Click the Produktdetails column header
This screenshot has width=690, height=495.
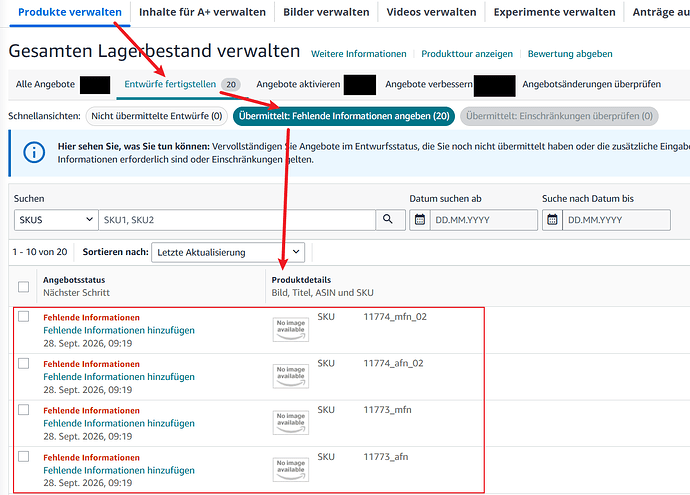[301, 280]
